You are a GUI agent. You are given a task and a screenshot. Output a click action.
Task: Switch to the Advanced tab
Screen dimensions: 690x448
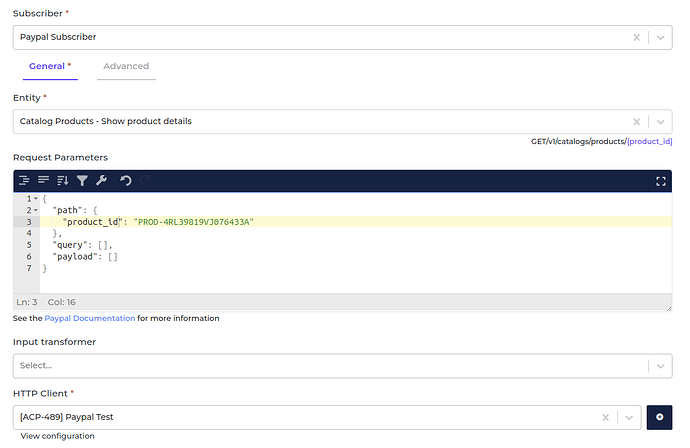click(126, 66)
